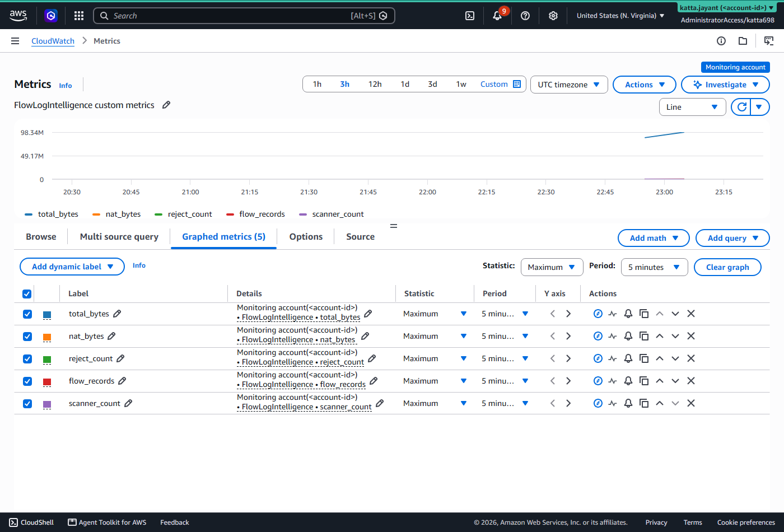Select the Graphed metrics (5) tab

click(x=223, y=237)
